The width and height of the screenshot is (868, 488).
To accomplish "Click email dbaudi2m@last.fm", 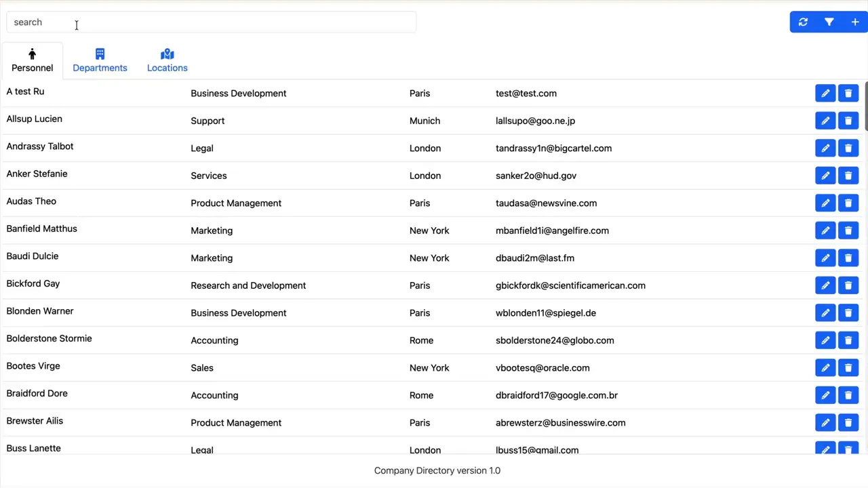I will point(535,258).
